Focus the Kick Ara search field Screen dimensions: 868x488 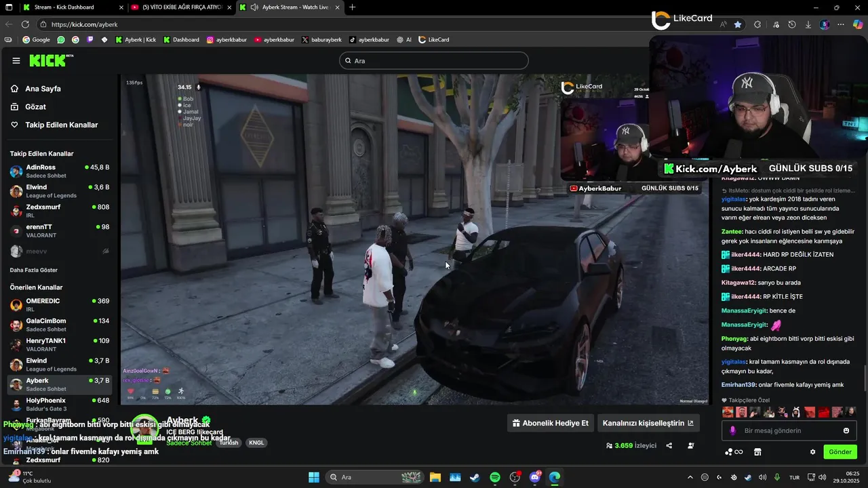tap(433, 60)
